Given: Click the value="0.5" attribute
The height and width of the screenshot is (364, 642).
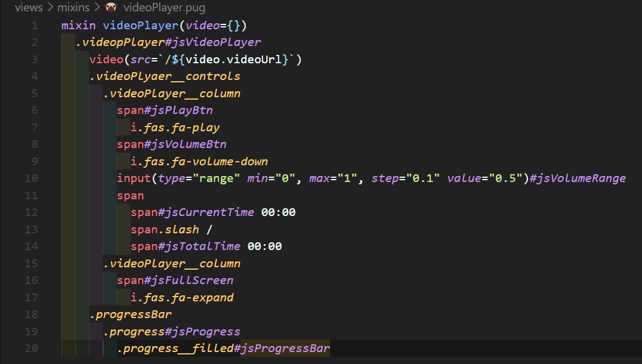Looking at the screenshot, I should tap(484, 178).
